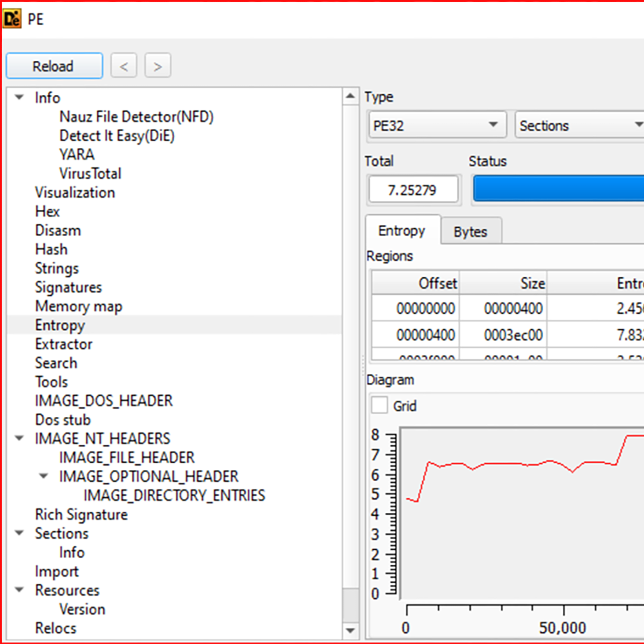Select Detect It Easy(DiE) in tree
The width and height of the screenshot is (644, 644).
(x=117, y=136)
